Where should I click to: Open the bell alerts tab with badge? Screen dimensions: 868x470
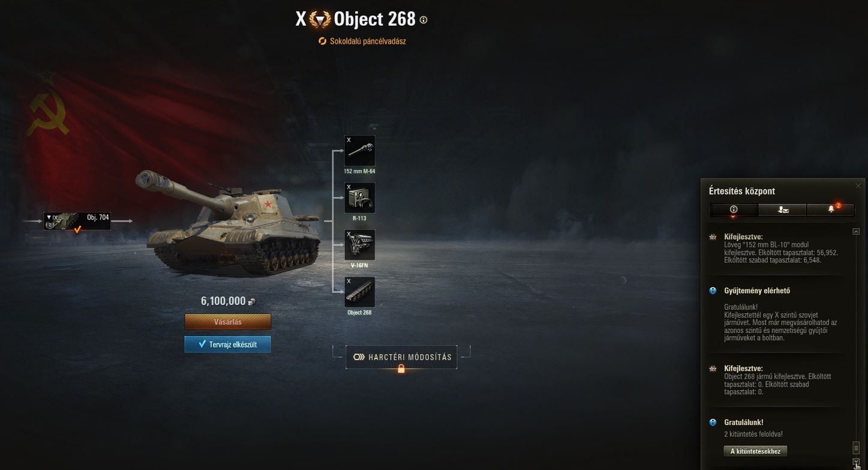point(831,209)
